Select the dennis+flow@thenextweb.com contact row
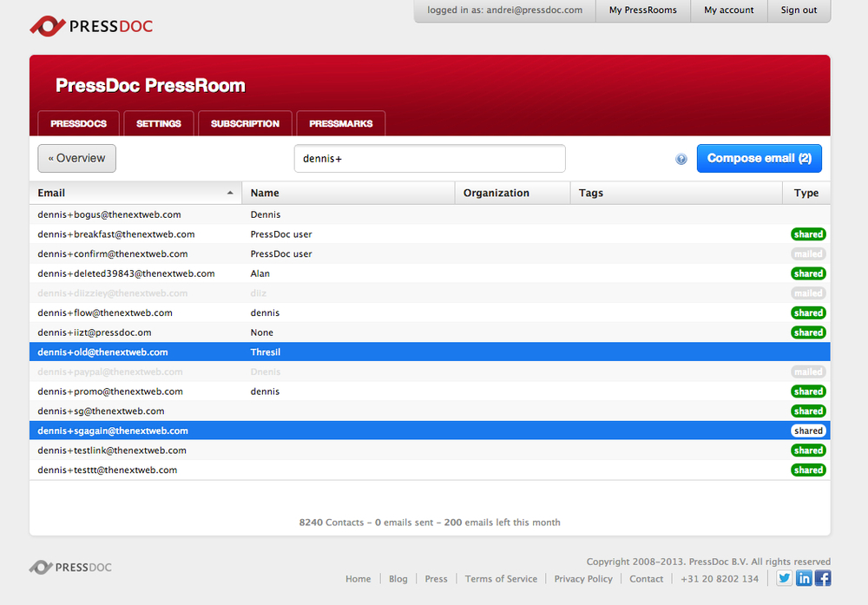The image size is (868, 605). [x=105, y=312]
